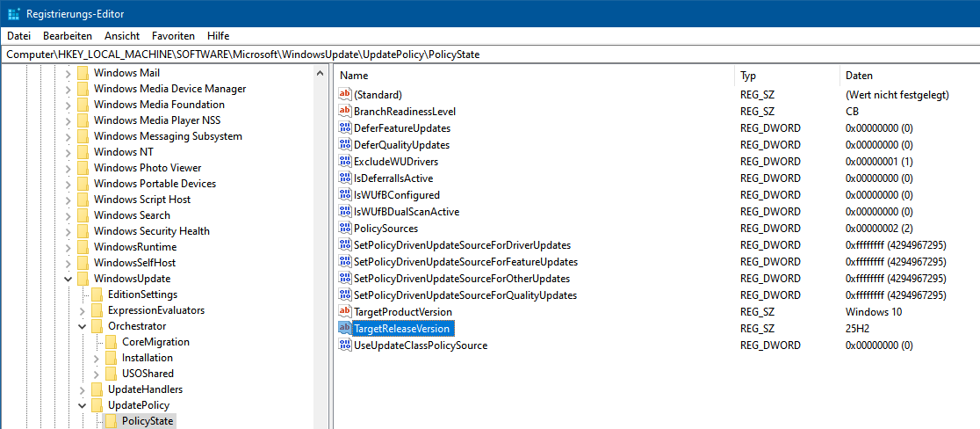Screen dimensions: 980x429
Task: Click the TargetProductVersion string icon
Action: pos(344,311)
